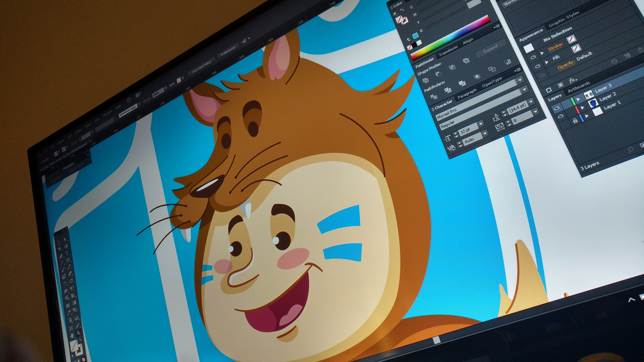Screen dimensions: 644x362
Task: Select the Pen tool
Action: (x=61, y=256)
